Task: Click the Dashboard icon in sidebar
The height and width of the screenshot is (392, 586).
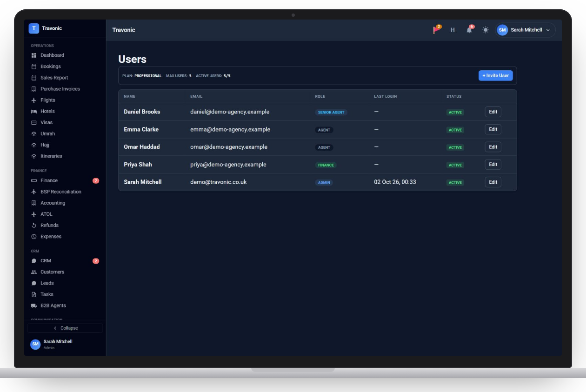Action: 33,55
